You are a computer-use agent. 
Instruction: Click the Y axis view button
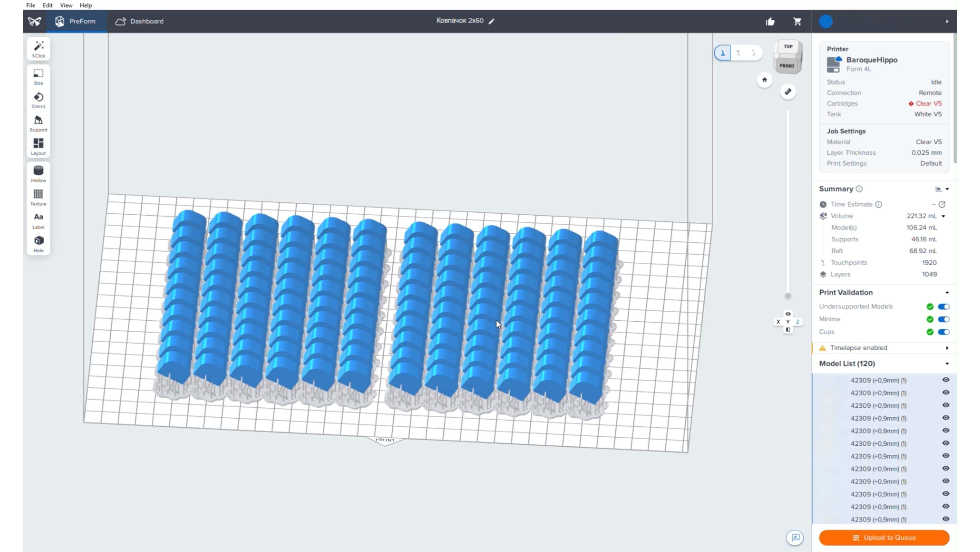[x=788, y=322]
